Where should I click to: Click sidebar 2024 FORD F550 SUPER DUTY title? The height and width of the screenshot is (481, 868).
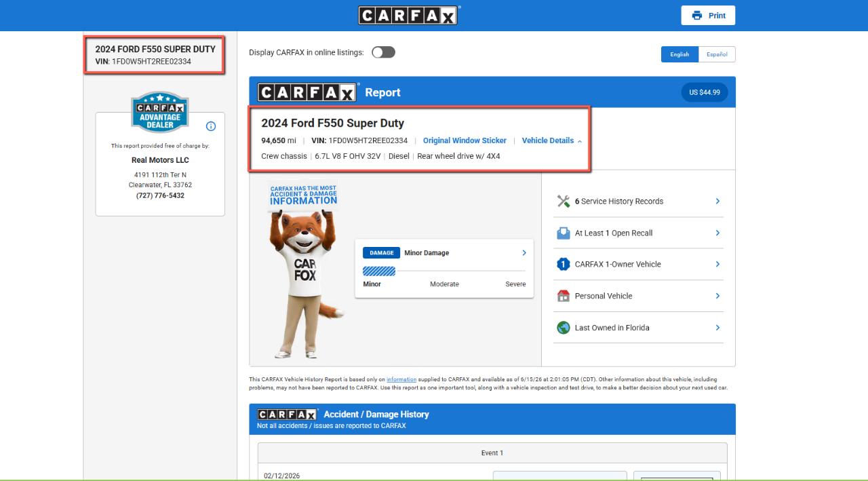click(x=155, y=49)
